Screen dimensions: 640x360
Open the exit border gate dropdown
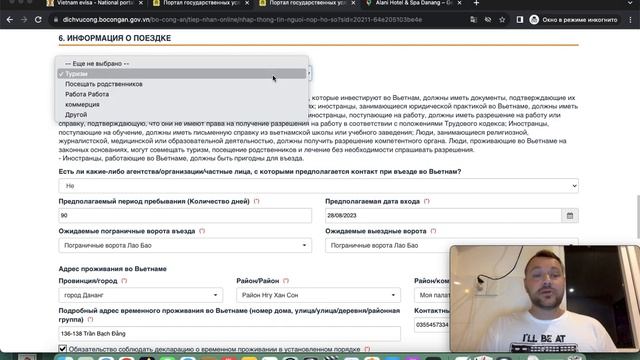[x=451, y=244]
